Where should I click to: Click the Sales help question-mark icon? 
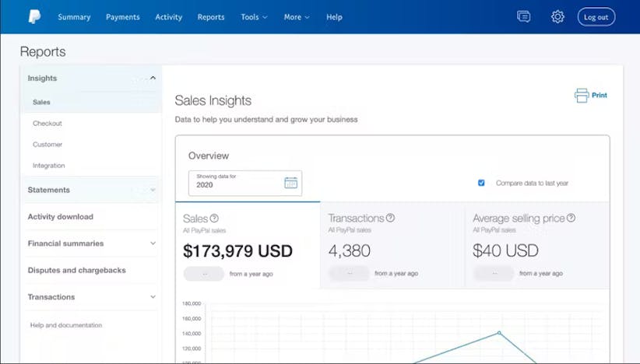click(x=214, y=218)
